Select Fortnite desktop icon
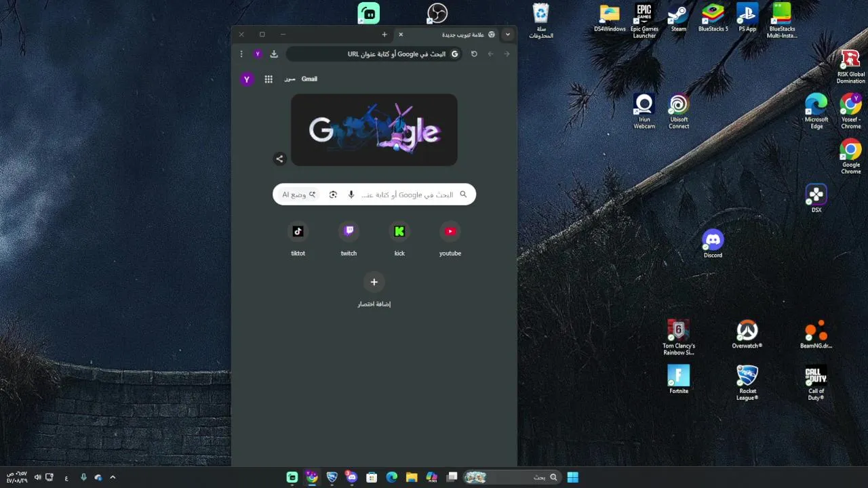This screenshot has height=488, width=868. (678, 380)
